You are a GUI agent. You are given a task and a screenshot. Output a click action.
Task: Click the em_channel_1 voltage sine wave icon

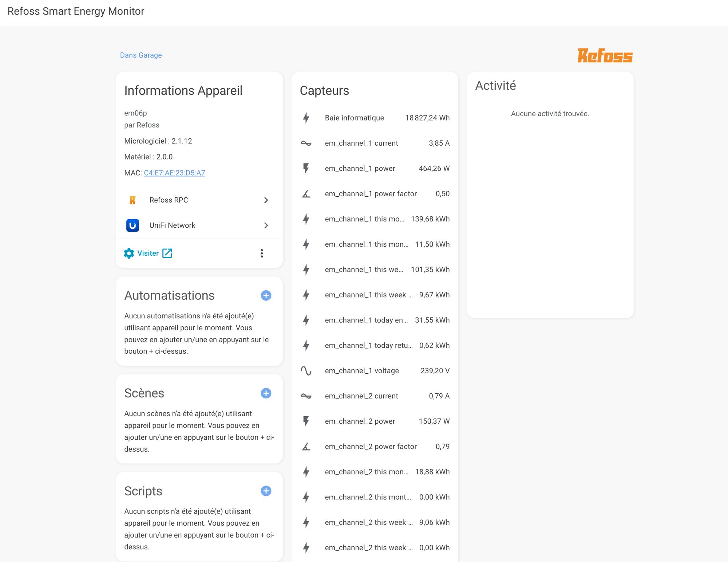(306, 371)
